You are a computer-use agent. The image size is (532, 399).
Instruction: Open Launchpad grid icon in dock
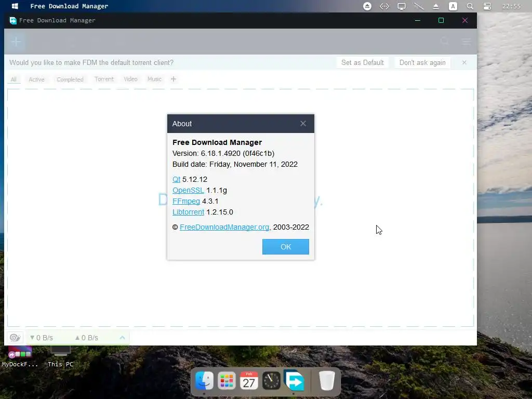[x=227, y=381]
